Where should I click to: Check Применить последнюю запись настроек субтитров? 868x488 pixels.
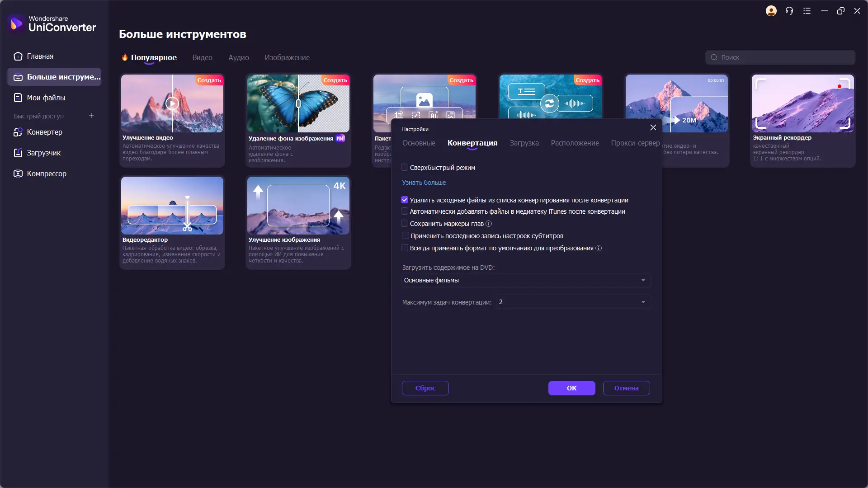[405, 235]
